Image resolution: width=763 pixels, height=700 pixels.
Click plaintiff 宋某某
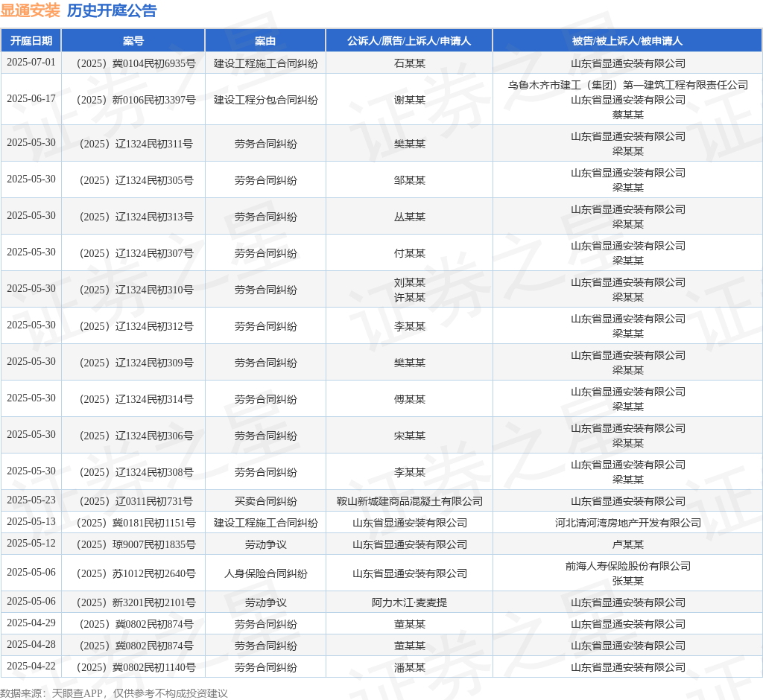409,436
